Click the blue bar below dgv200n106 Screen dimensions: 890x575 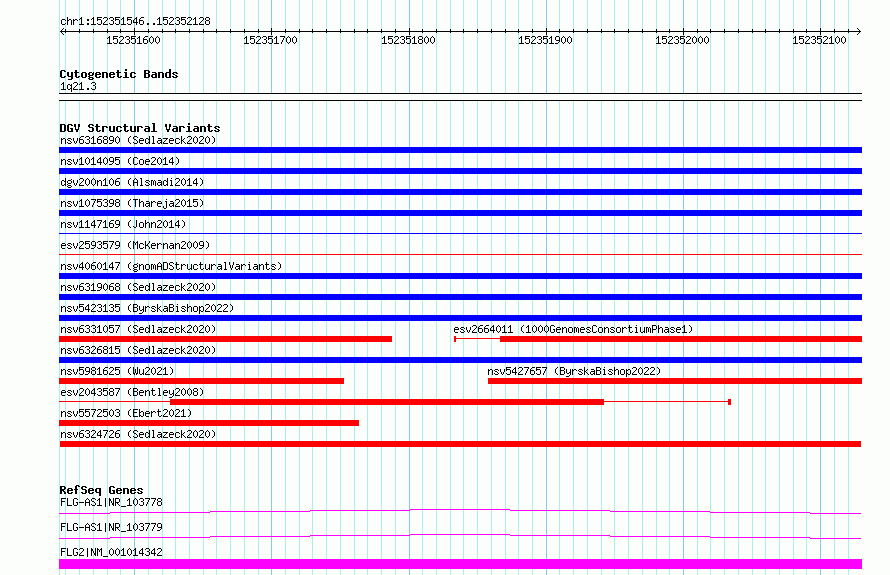tap(460, 192)
